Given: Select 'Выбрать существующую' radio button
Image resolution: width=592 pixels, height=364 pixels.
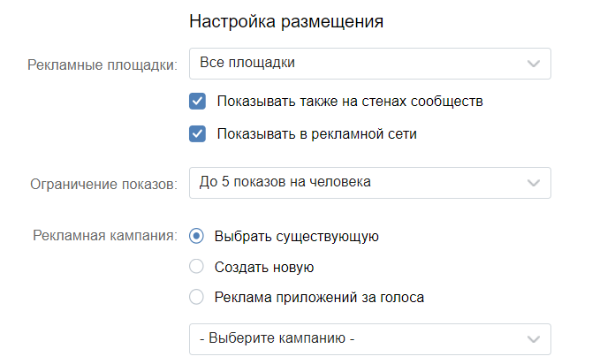Looking at the screenshot, I should [x=196, y=236].
